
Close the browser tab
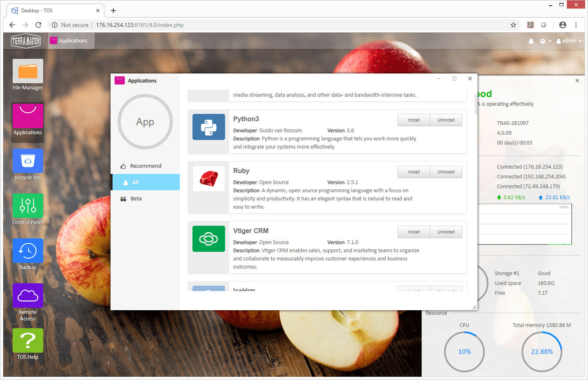click(98, 11)
